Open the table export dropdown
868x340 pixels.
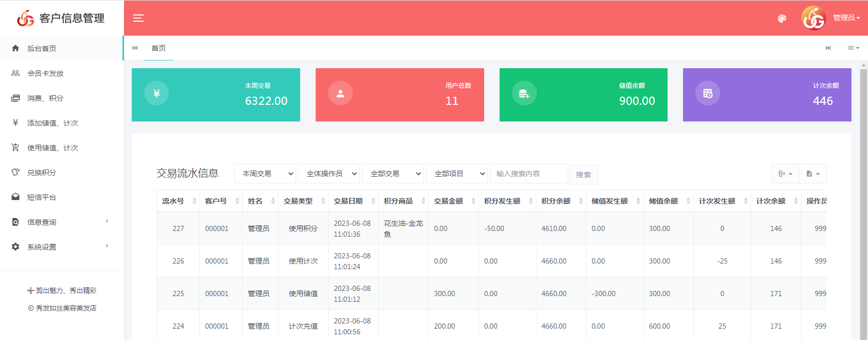[x=813, y=174]
